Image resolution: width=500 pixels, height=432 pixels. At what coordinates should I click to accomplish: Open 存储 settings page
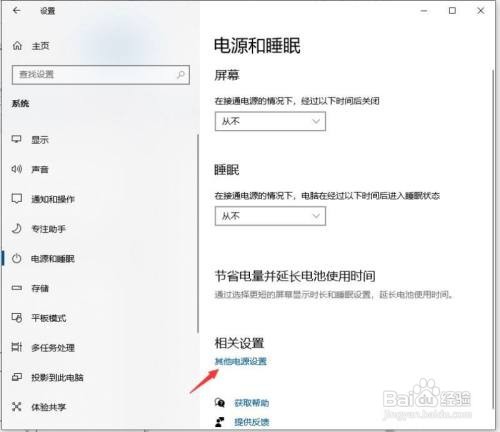coord(40,288)
